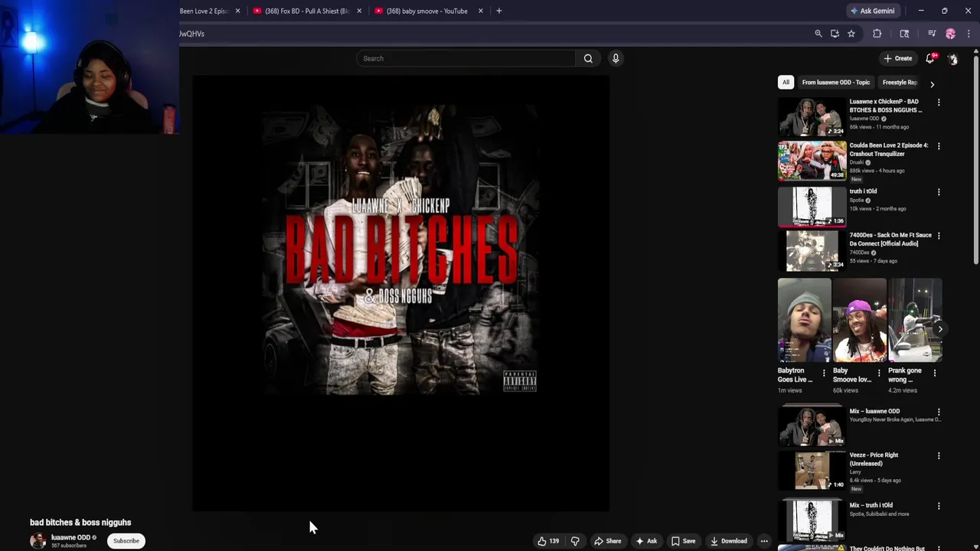This screenshot has height=551, width=980.
Task: Click the install app icon in address bar
Action: (x=835, y=34)
